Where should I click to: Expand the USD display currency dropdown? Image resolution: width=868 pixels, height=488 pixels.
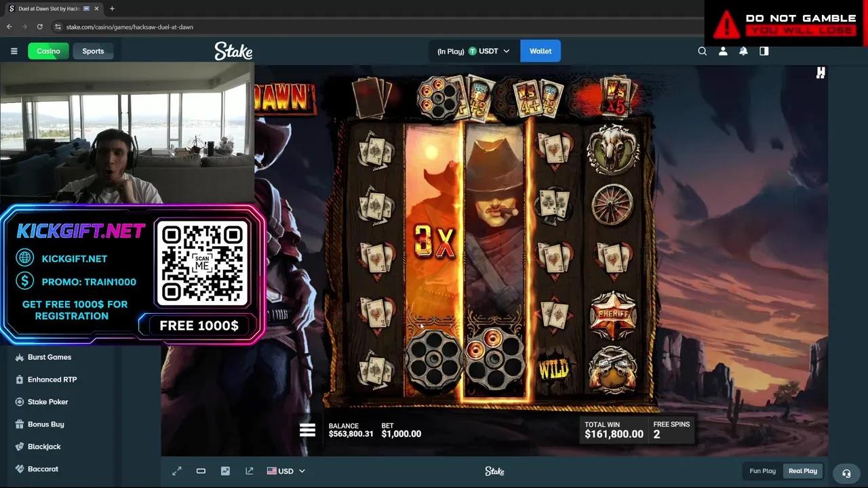[x=285, y=471]
